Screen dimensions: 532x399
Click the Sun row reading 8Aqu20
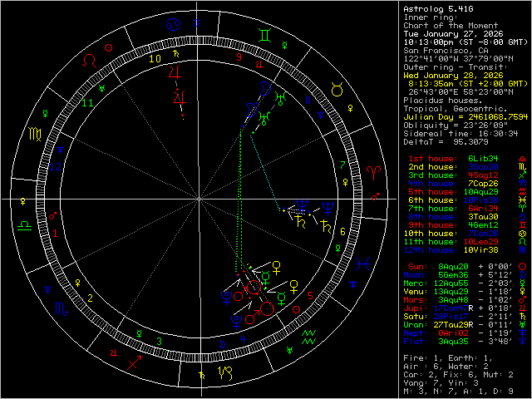click(461, 291)
